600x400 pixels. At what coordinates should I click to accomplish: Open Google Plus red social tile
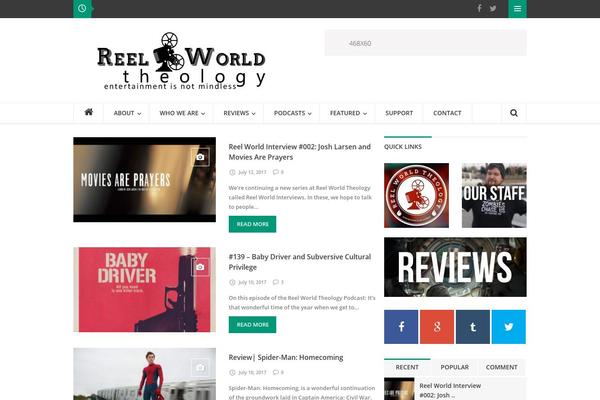coord(437,327)
